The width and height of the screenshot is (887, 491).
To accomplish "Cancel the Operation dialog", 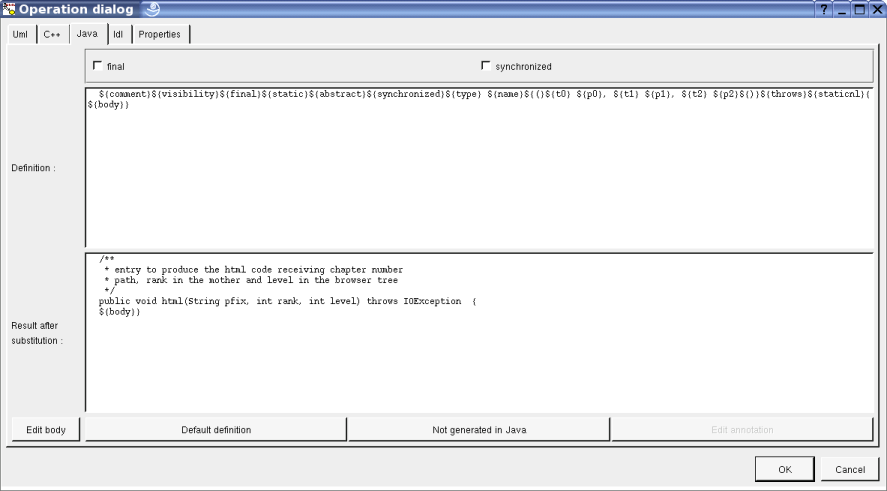I will (x=850, y=470).
